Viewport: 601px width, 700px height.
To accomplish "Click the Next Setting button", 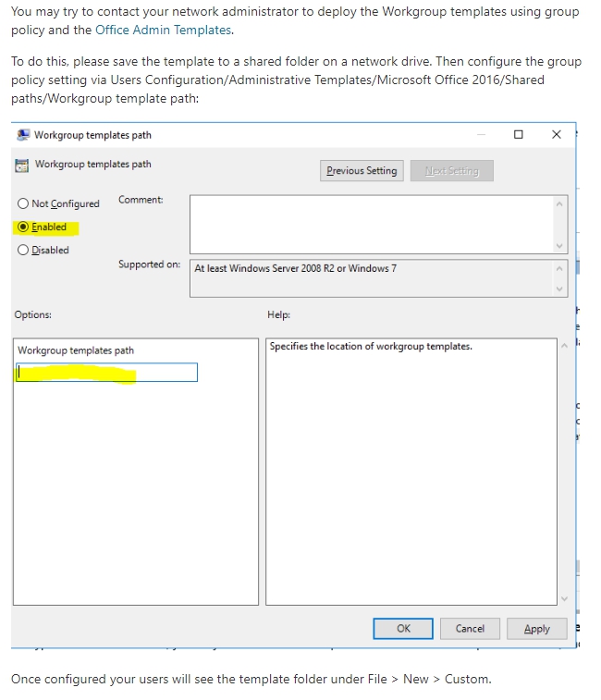I will [x=452, y=170].
